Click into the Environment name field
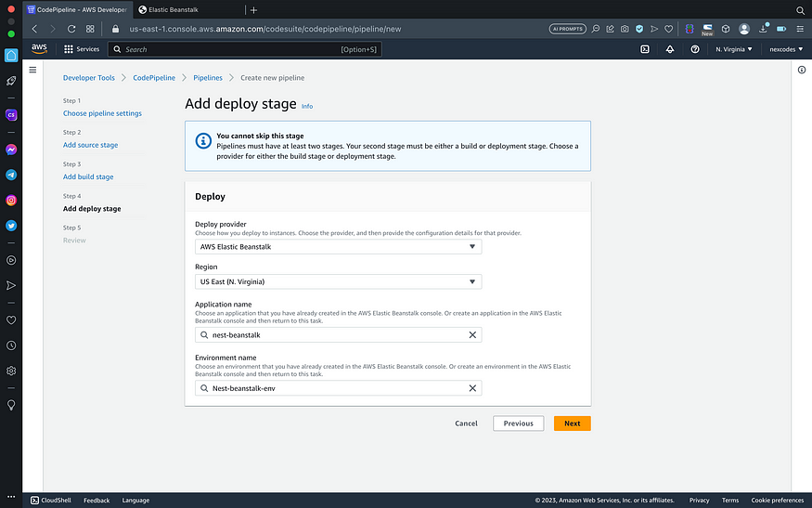 click(x=338, y=388)
